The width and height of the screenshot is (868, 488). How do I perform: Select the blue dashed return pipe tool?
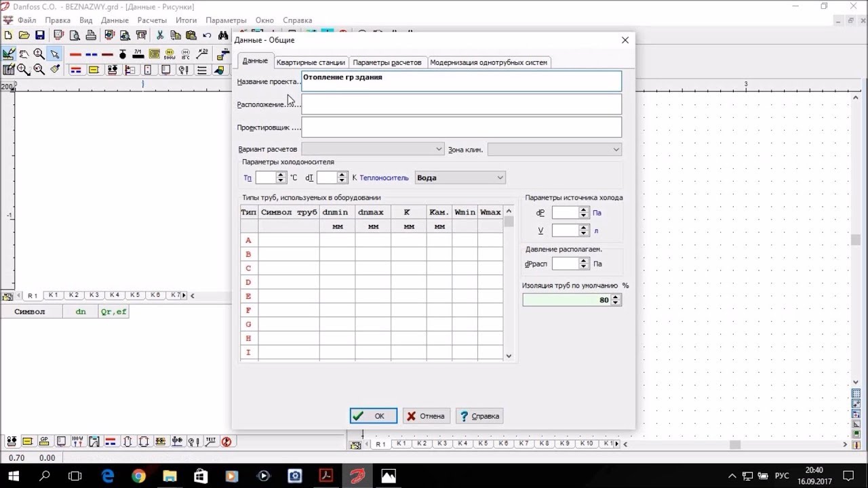91,54
